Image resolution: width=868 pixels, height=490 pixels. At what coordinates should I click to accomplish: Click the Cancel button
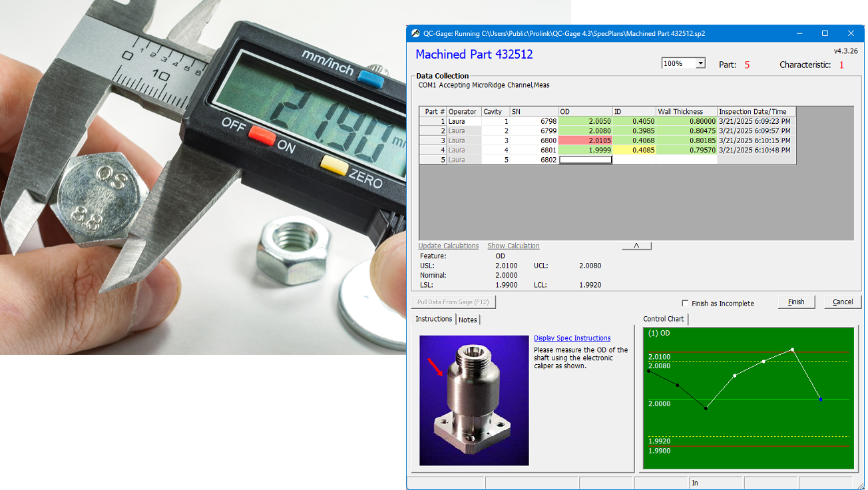point(842,302)
